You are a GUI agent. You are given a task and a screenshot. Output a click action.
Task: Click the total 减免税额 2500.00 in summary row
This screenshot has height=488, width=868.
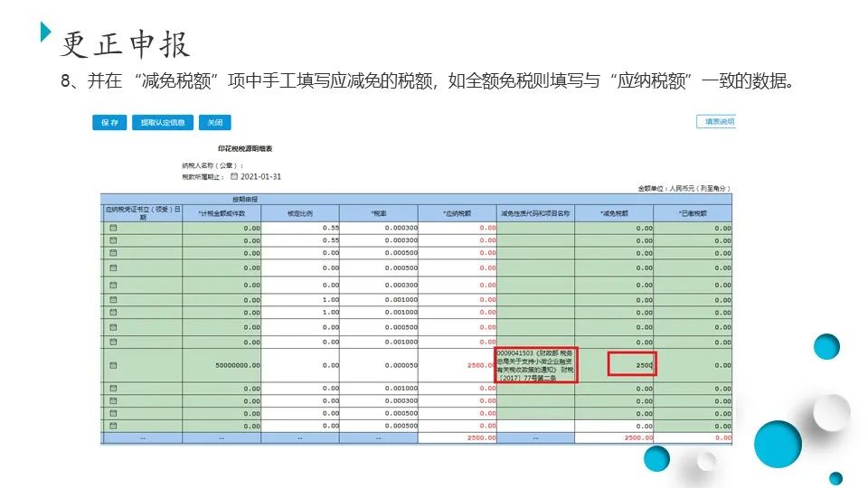pos(614,437)
